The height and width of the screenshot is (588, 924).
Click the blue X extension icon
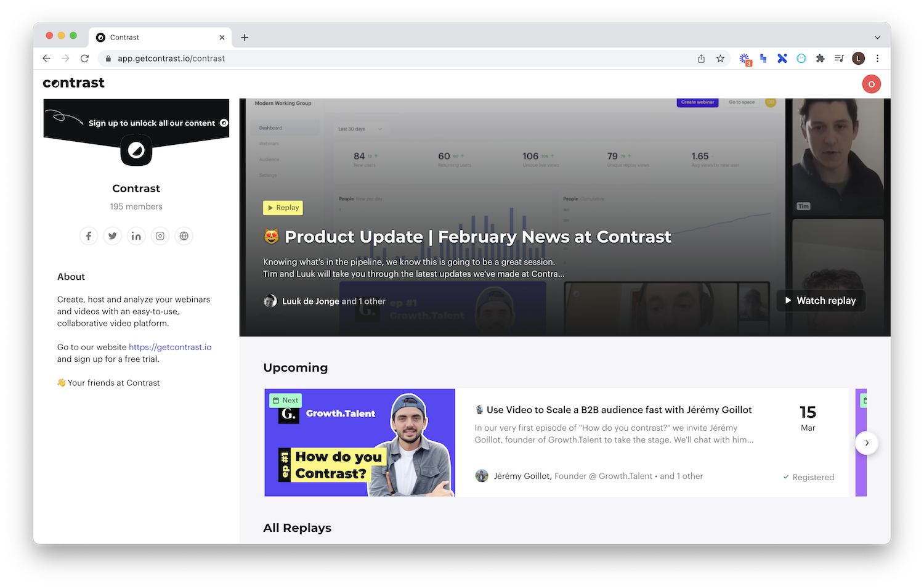click(x=782, y=59)
